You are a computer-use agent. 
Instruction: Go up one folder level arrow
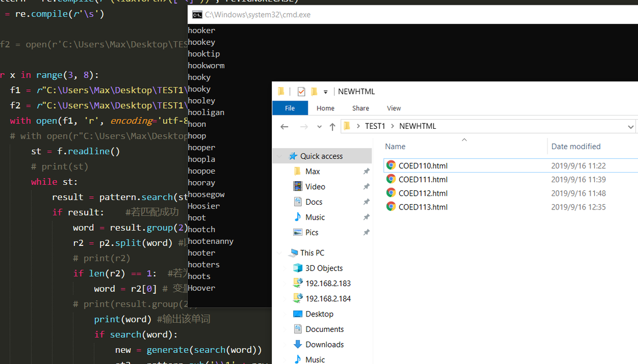[x=332, y=127]
